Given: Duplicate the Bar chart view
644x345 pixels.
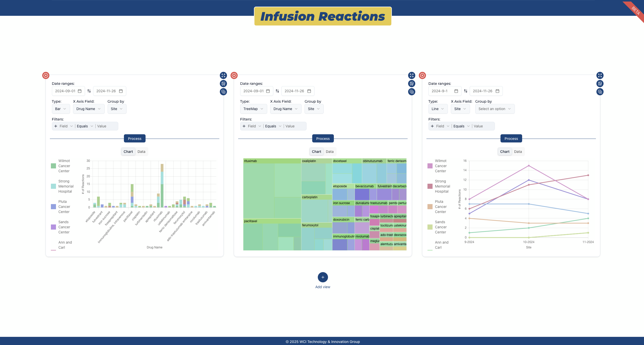Looking at the screenshot, I should click(223, 92).
